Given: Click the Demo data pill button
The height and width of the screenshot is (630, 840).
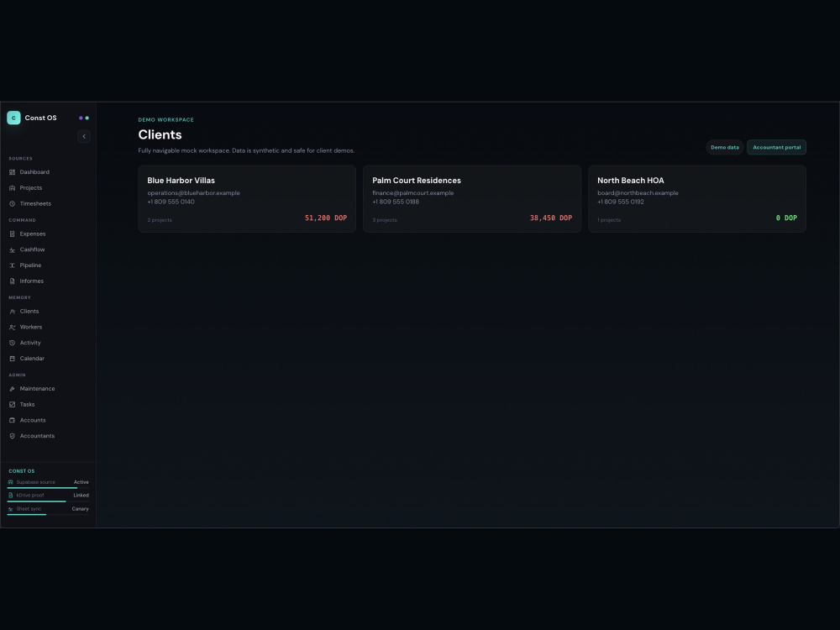Looking at the screenshot, I should [x=724, y=147].
